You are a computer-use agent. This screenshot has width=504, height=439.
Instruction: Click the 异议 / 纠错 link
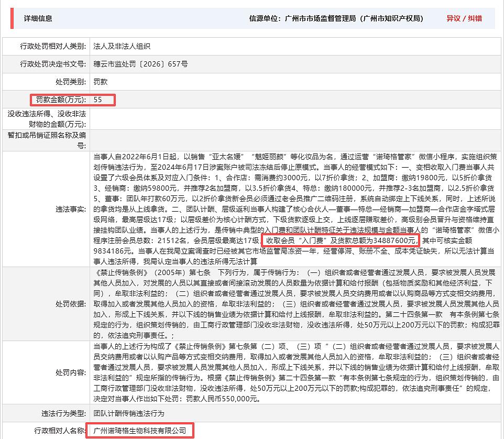(464, 18)
